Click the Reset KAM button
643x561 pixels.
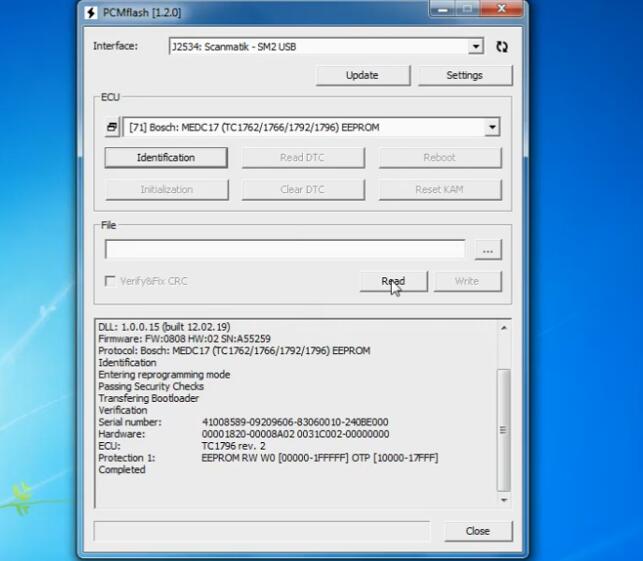440,189
